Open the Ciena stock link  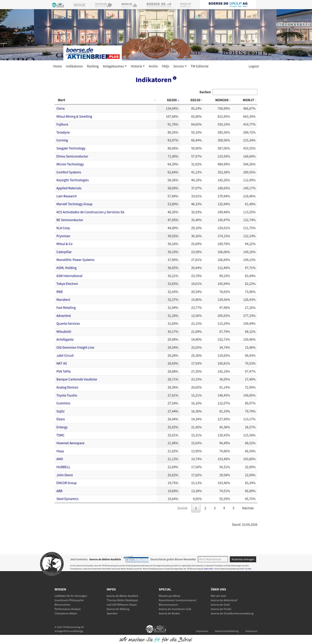pyautogui.click(x=61, y=108)
